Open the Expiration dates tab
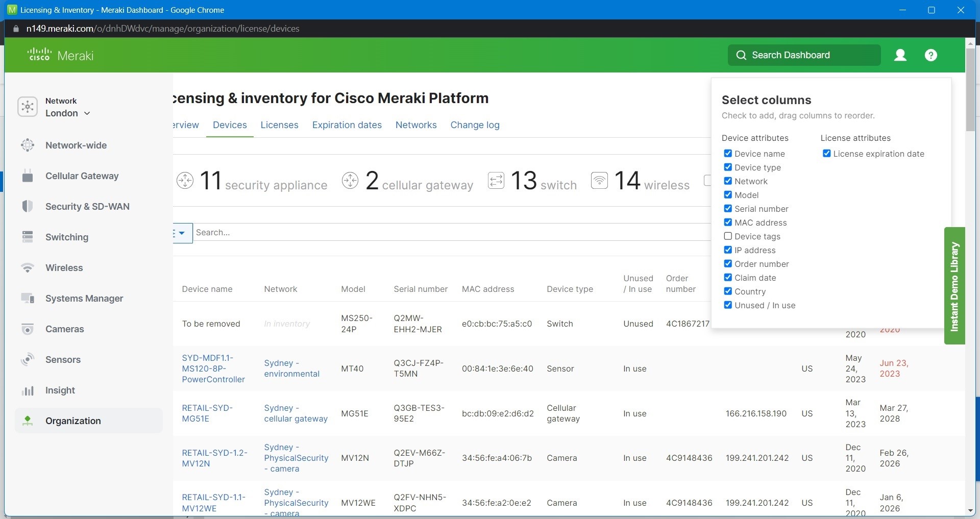 pyautogui.click(x=347, y=125)
